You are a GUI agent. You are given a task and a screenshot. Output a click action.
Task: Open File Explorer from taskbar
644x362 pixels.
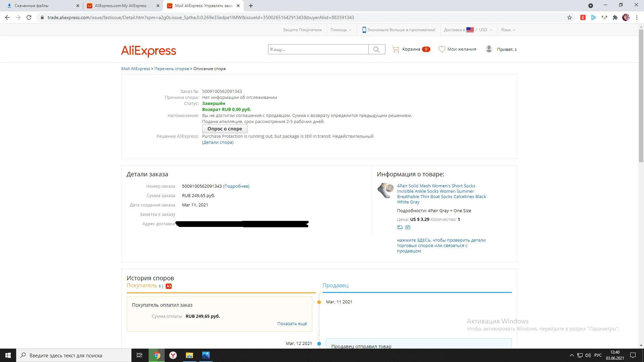point(190,355)
